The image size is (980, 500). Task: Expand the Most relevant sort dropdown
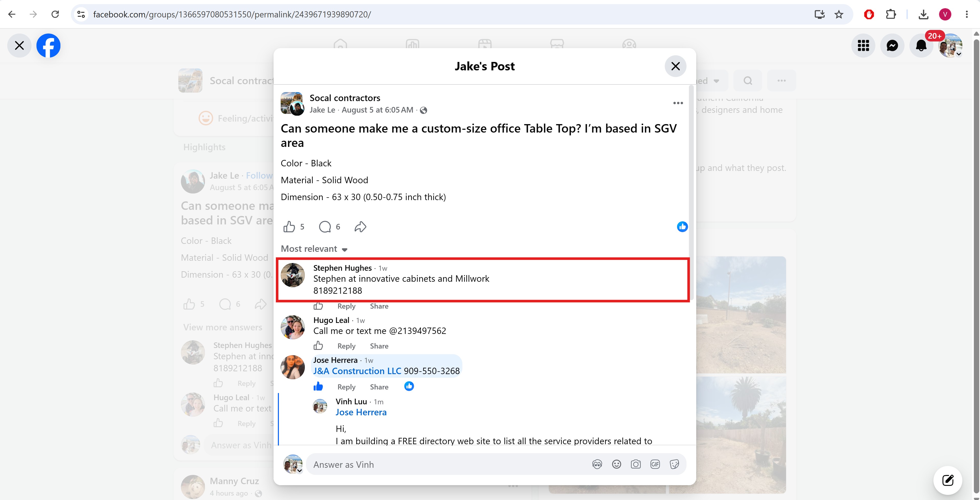click(314, 249)
